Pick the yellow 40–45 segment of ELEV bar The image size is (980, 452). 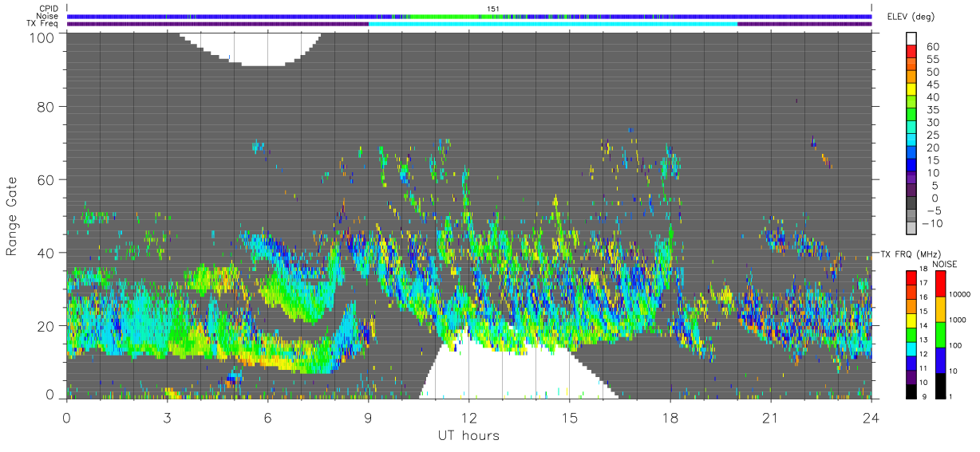(911, 89)
